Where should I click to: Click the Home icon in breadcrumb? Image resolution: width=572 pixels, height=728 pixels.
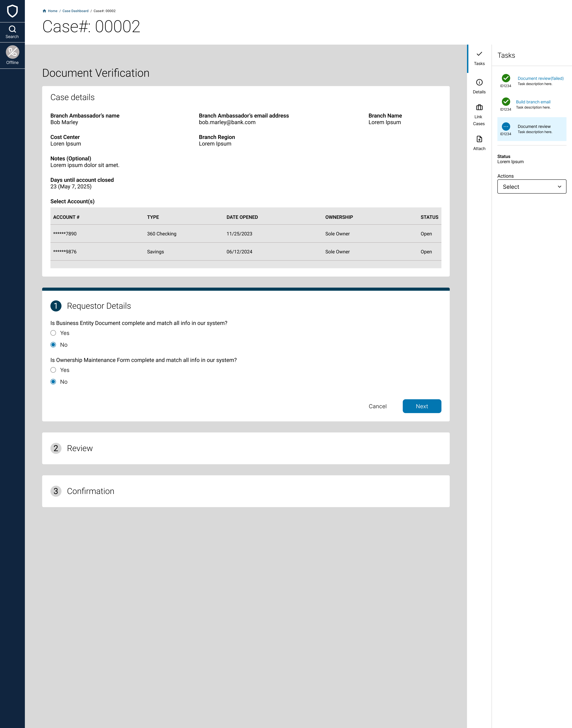pos(44,11)
